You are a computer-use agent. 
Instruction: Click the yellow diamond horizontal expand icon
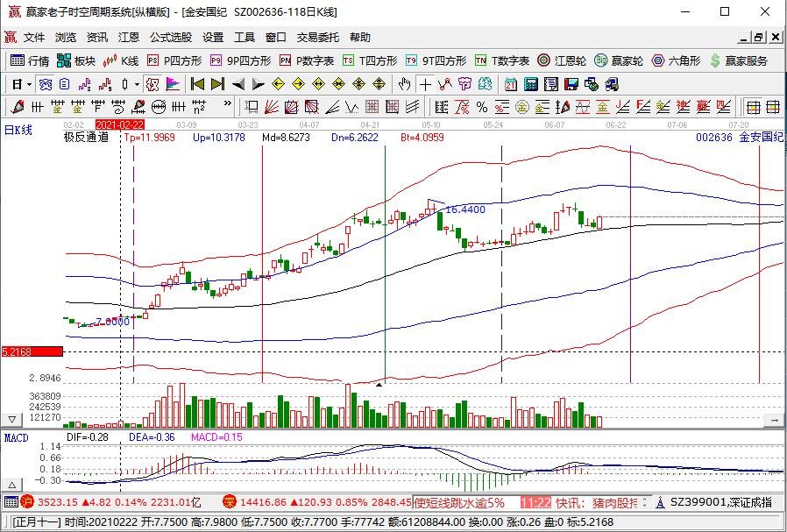point(318,84)
